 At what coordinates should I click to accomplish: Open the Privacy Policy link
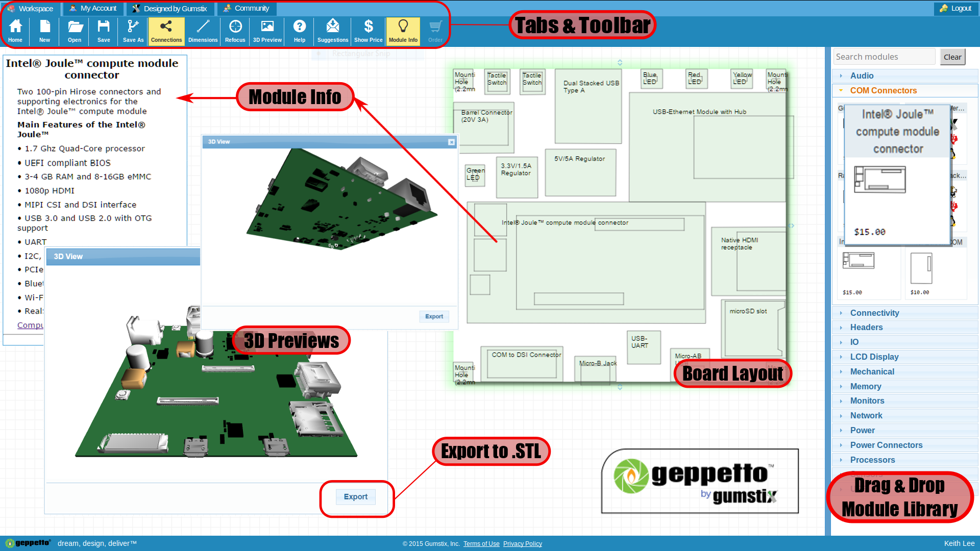(x=523, y=544)
